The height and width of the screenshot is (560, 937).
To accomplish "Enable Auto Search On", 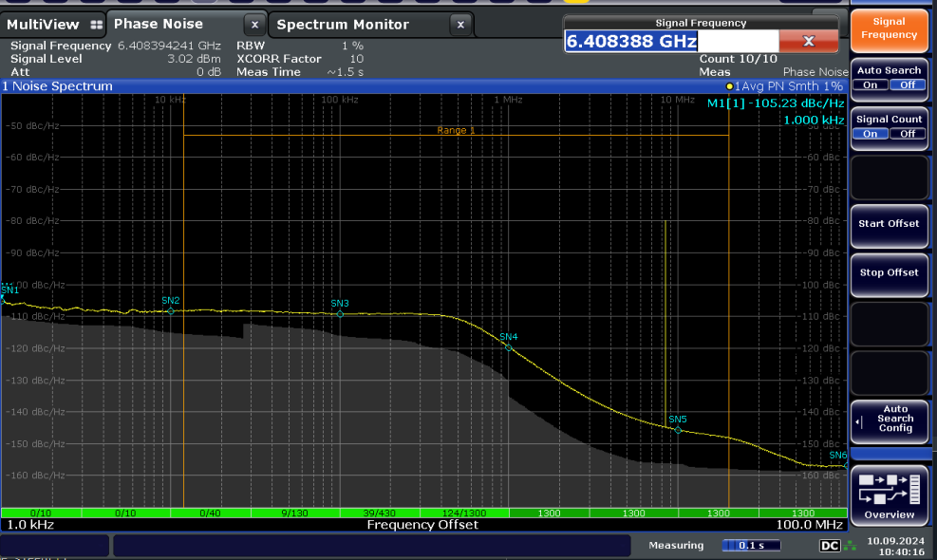I will tap(870, 84).
